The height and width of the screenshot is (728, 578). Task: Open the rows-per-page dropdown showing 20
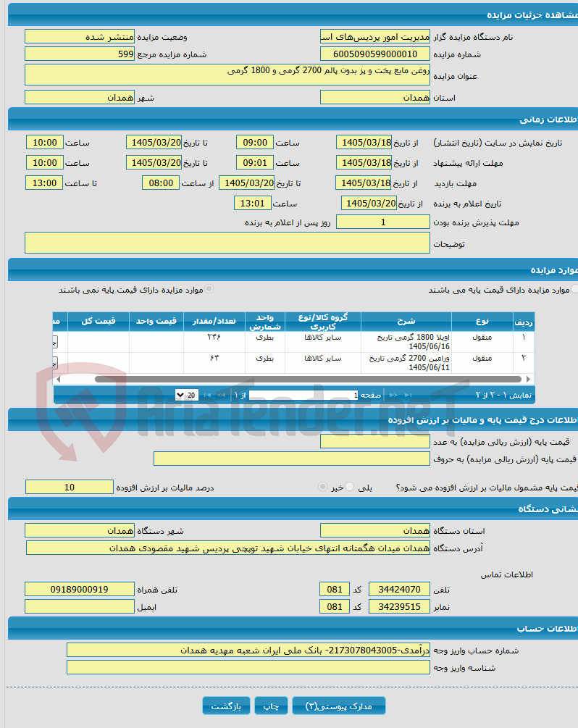point(187,395)
